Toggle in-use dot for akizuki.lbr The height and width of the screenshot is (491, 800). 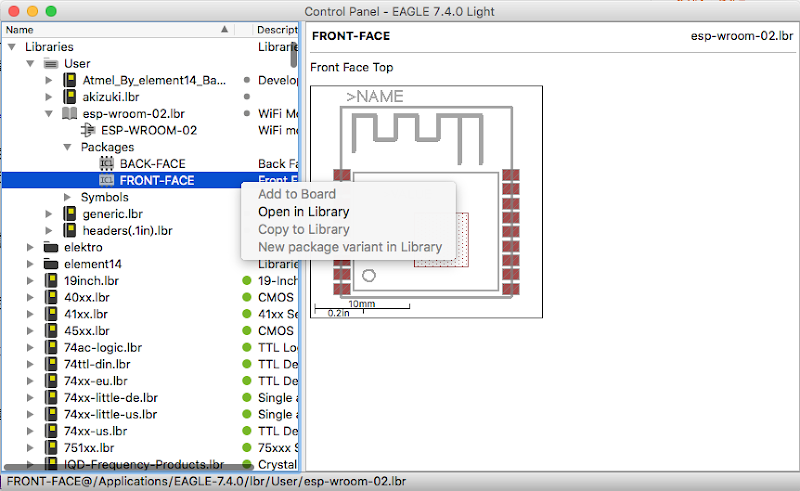(247, 96)
